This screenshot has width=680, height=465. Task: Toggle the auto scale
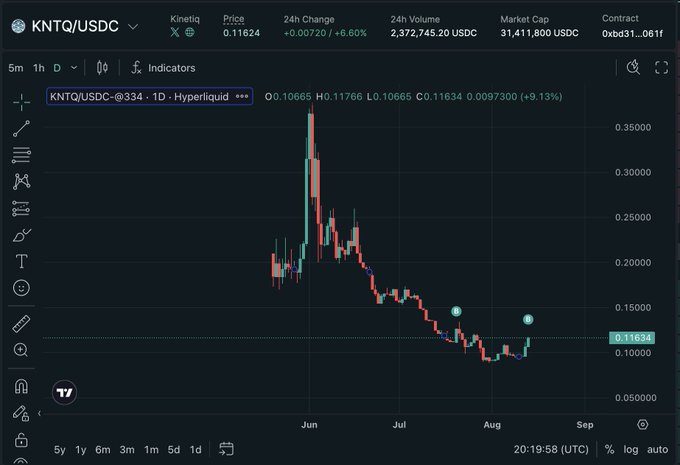[x=657, y=449]
